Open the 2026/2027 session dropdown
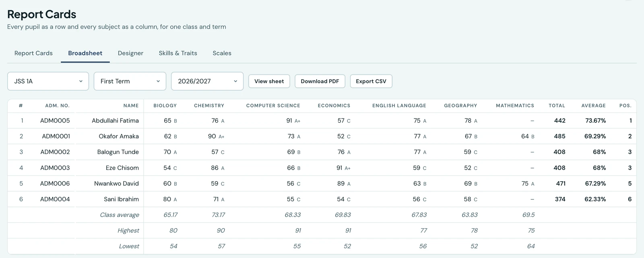Screen dimensions: 644x258 pos(207,81)
